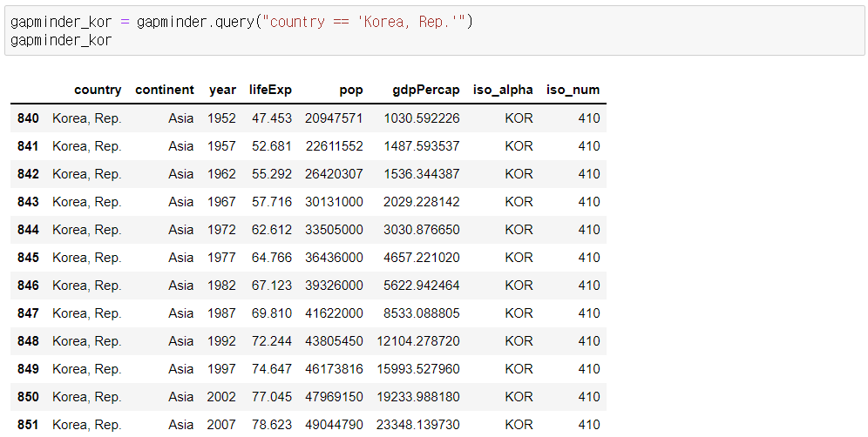Click year value 1962
Viewport: 868px width, 437px height.
[222, 174]
